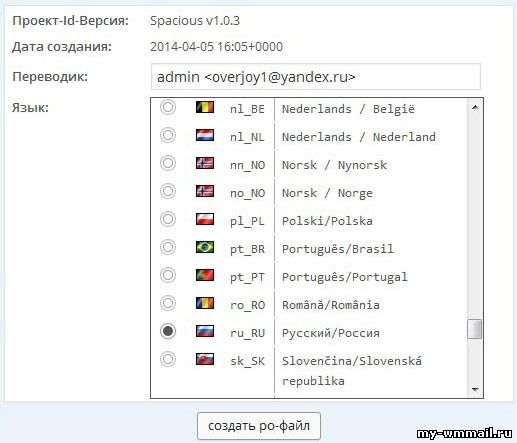The height and width of the screenshot is (443, 517).
Task: Focus the Переводчик input field
Action: point(316,77)
